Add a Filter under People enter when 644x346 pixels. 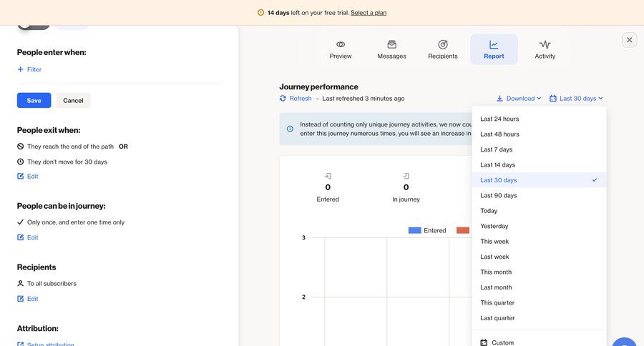[x=29, y=69]
